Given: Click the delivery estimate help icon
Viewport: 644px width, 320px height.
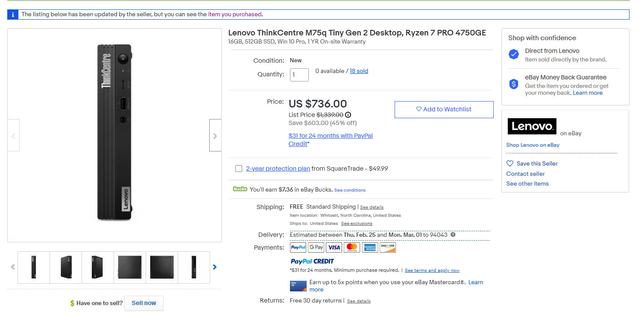Looking at the screenshot, I should point(453,235).
